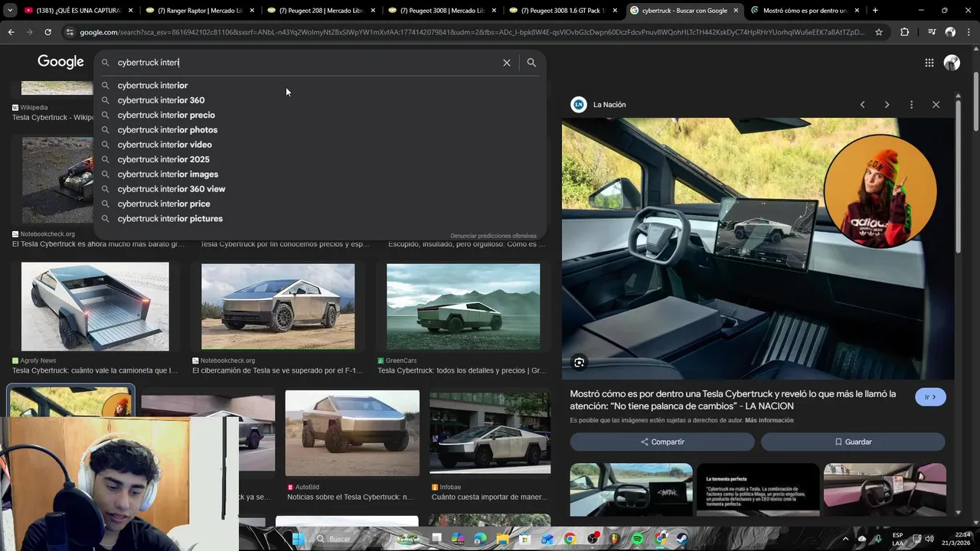Viewport: 980px width, 551px height.
Task: Open the Google apps grid
Action: [929, 63]
